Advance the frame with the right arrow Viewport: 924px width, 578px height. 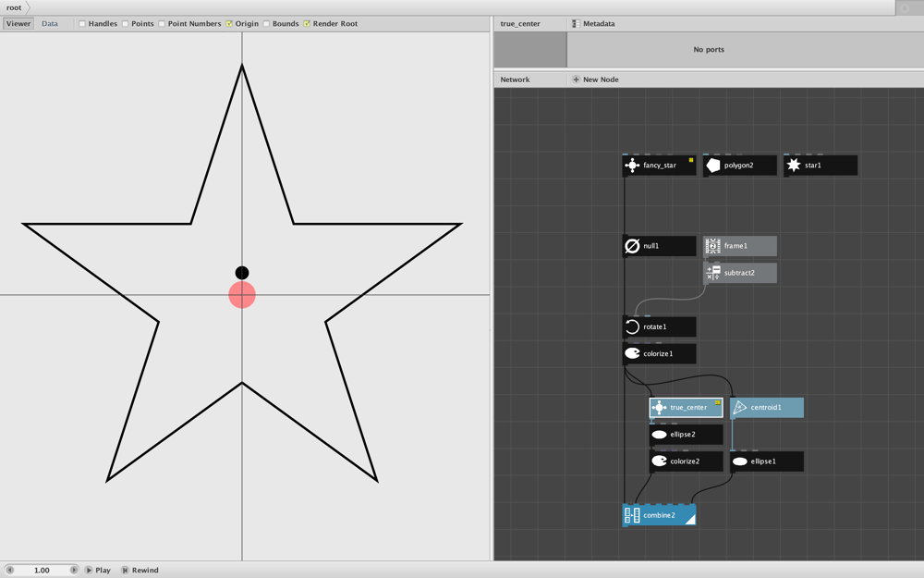(74, 571)
